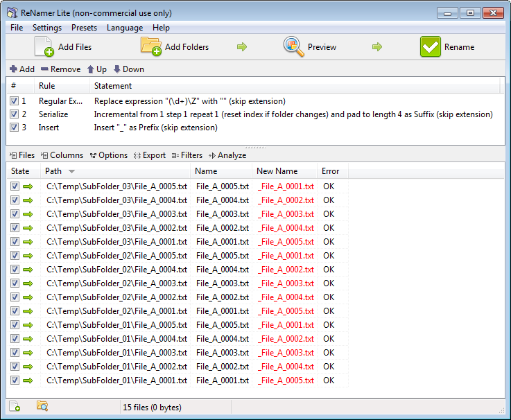The height and width of the screenshot is (420, 511).
Task: Uncheck SubFolder_02\File_A_0005.txt file
Action: coord(15,256)
